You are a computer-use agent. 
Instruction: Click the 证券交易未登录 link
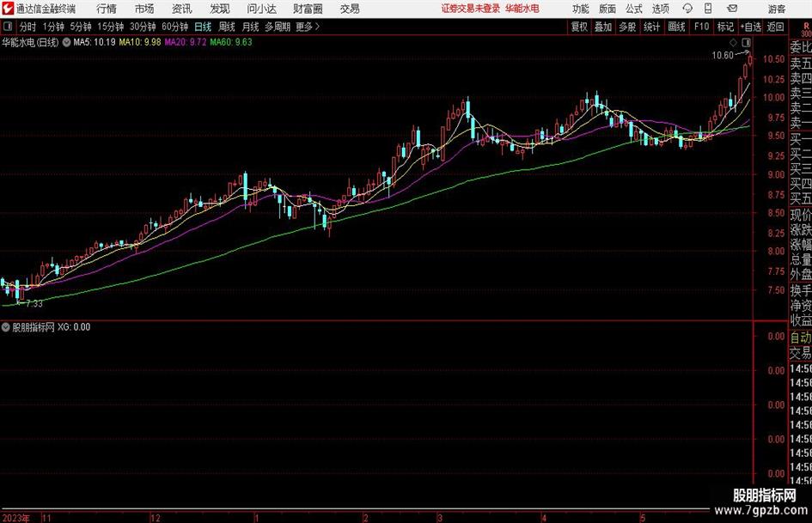pyautogui.click(x=471, y=9)
